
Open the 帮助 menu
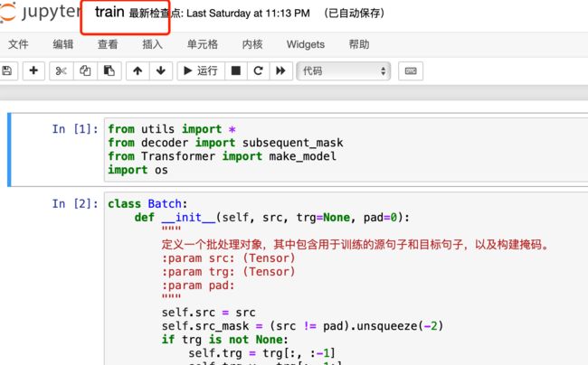click(359, 44)
